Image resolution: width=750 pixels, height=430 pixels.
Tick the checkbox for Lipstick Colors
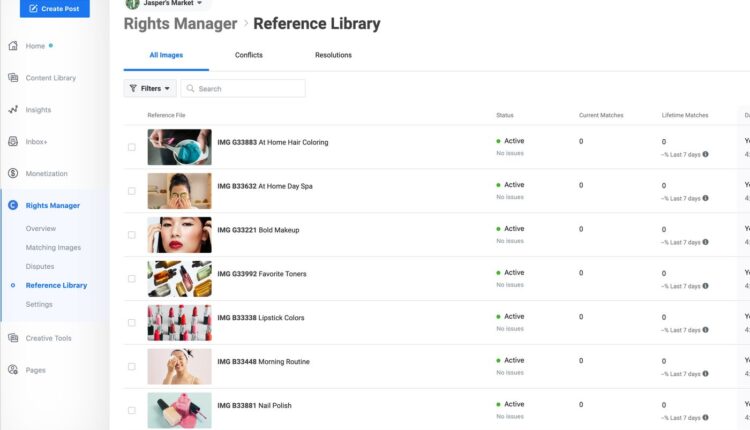click(x=132, y=323)
